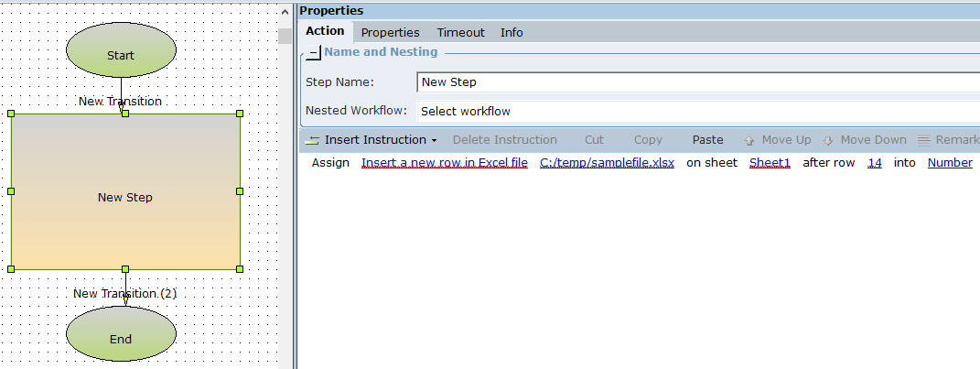This screenshot has width=980, height=369.
Task: Click the Sheet1 sheet name link
Action: click(770, 163)
